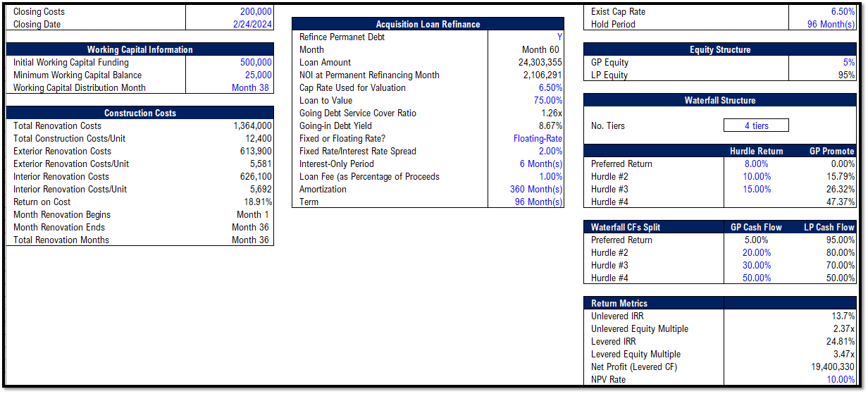868x394 pixels.
Task: Select the GP Equity 5% cell
Action: [849, 62]
